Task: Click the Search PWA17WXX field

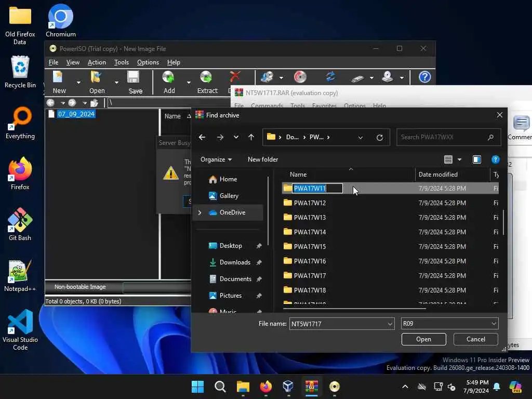Action: click(448, 137)
